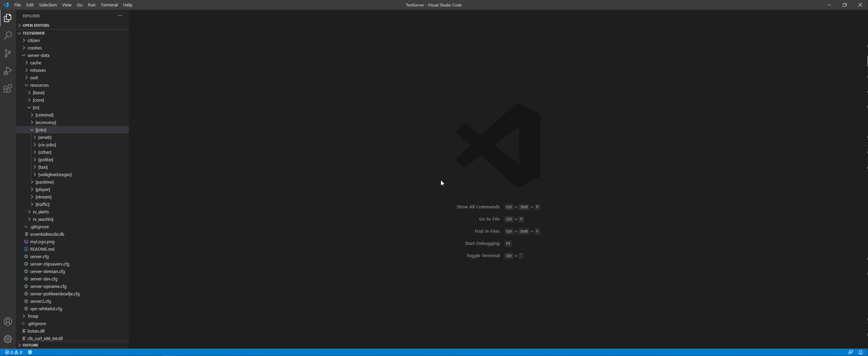Click the errors and warnings status indicator
The height and width of the screenshot is (356, 868).
point(14,352)
